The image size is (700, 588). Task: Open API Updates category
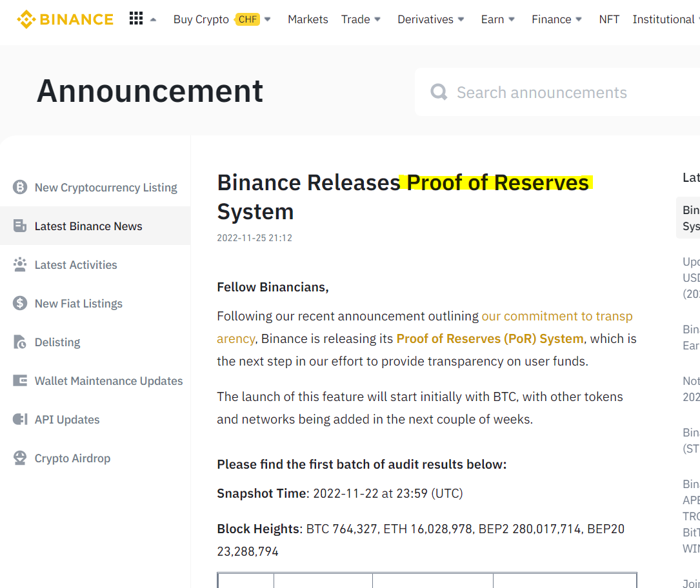67,420
